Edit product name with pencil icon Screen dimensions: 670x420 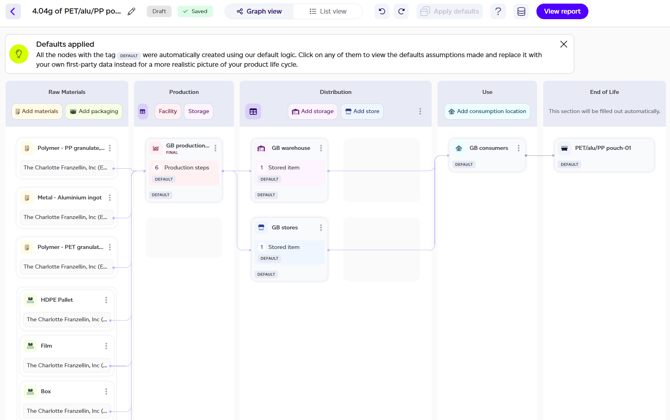pyautogui.click(x=132, y=12)
